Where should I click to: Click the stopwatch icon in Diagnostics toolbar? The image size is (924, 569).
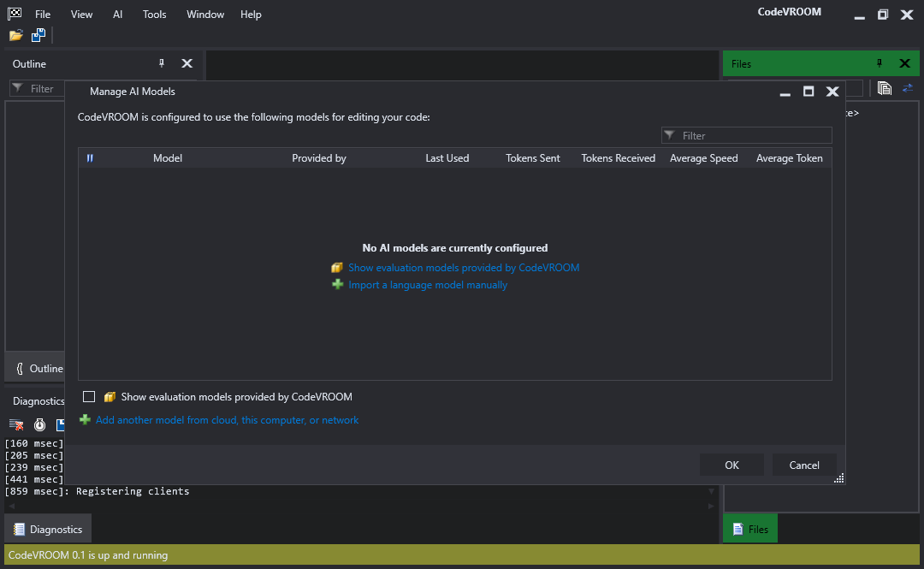(39, 424)
